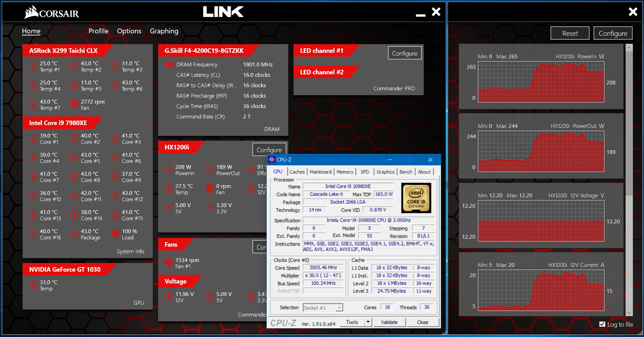Open the Graphing menu

click(x=164, y=31)
